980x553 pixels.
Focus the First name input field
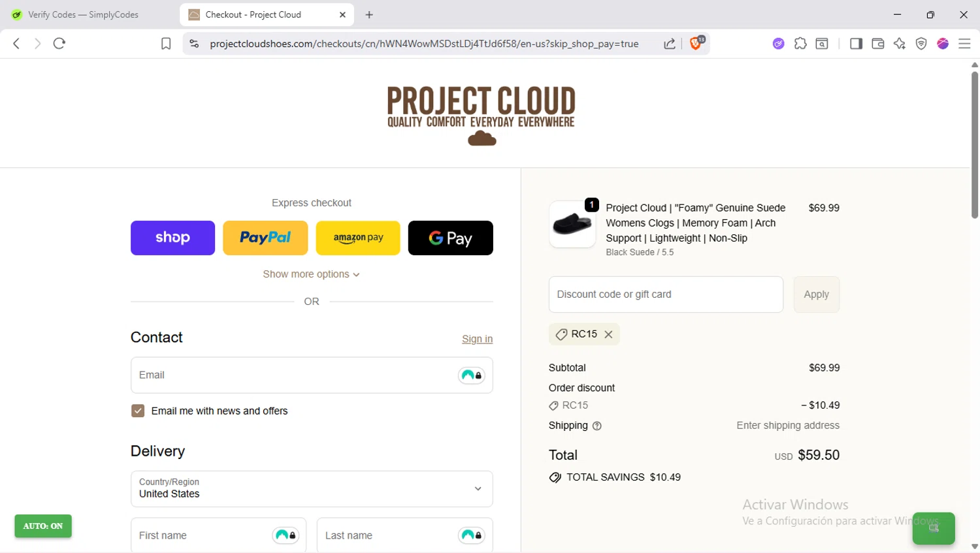coord(219,535)
